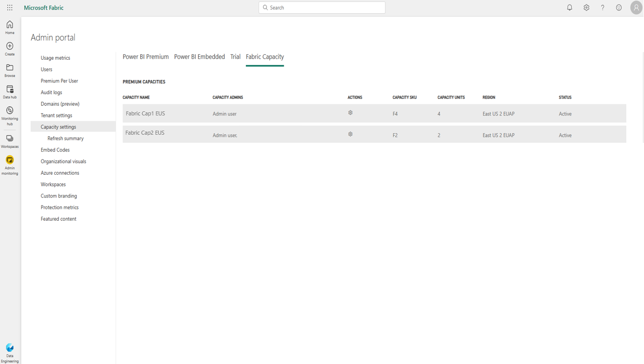Switch to Power BI Premium tab
644x364 pixels.
click(146, 57)
